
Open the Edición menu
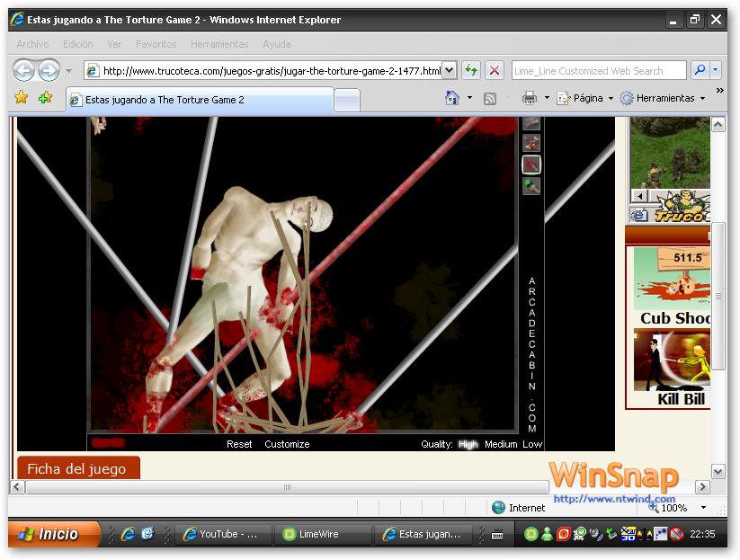(78, 44)
